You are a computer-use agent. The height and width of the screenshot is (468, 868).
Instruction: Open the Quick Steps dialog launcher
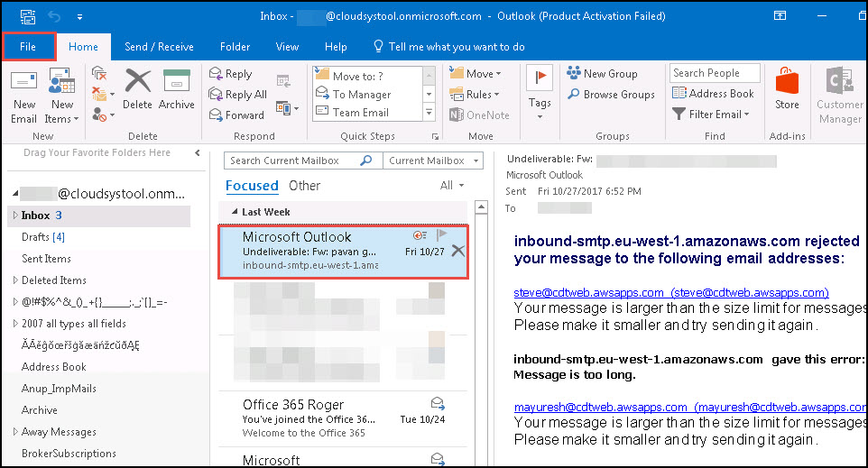click(x=435, y=136)
